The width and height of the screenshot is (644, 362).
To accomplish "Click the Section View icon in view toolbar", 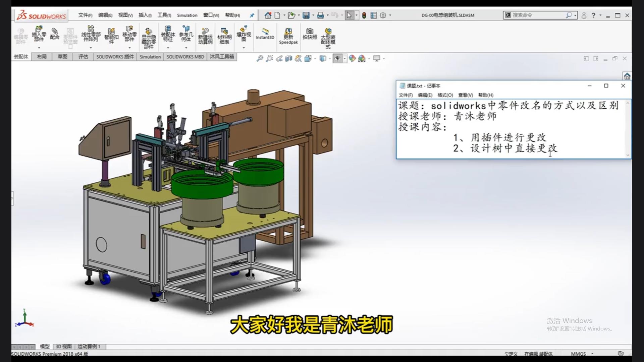I will 288,58.
